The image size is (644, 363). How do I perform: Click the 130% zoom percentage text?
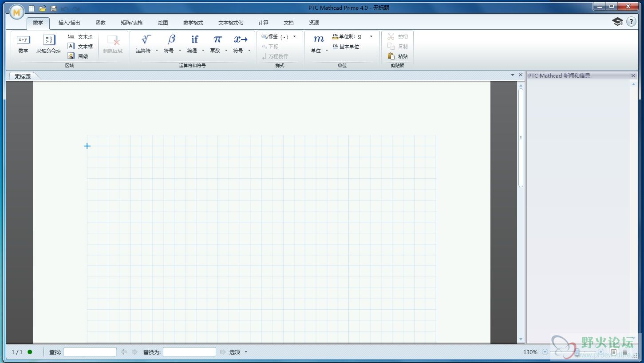[530, 352]
